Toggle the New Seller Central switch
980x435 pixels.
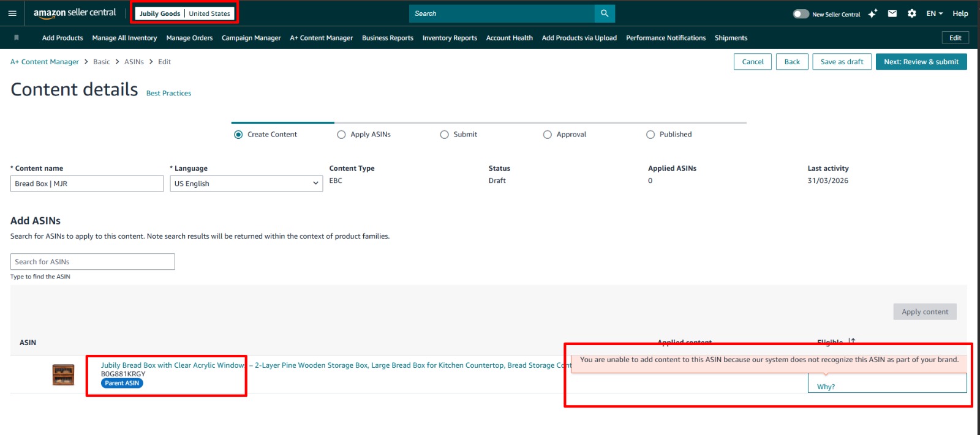pyautogui.click(x=801, y=13)
